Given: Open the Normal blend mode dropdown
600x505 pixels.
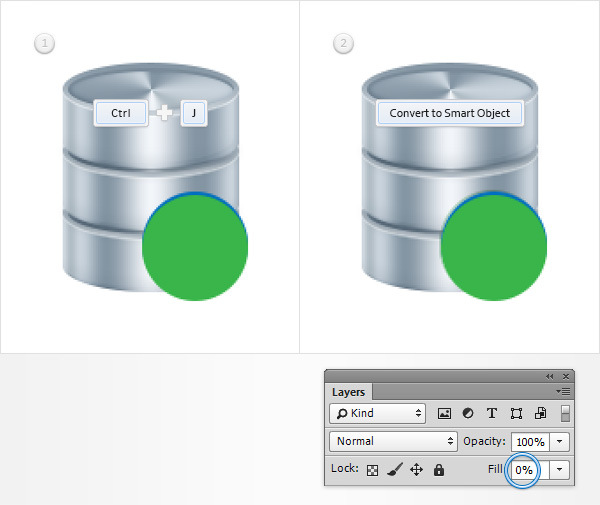Looking at the screenshot, I should (x=393, y=441).
